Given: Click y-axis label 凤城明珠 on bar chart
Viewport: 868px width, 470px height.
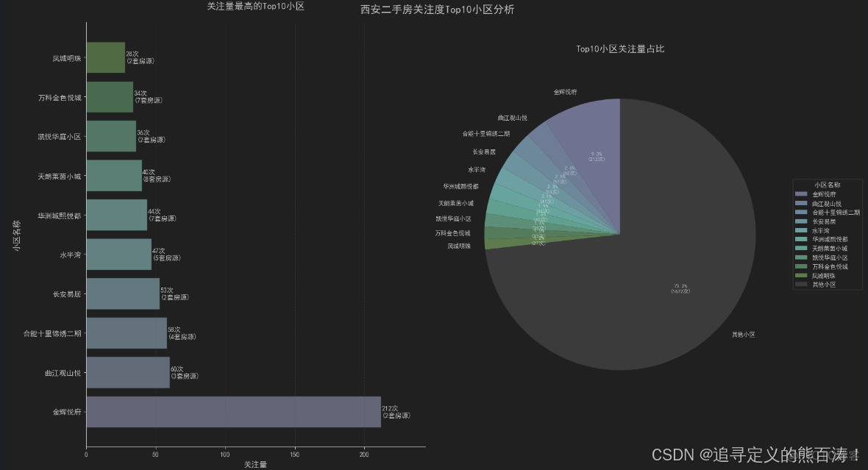Looking at the screenshot, I should [67, 58].
